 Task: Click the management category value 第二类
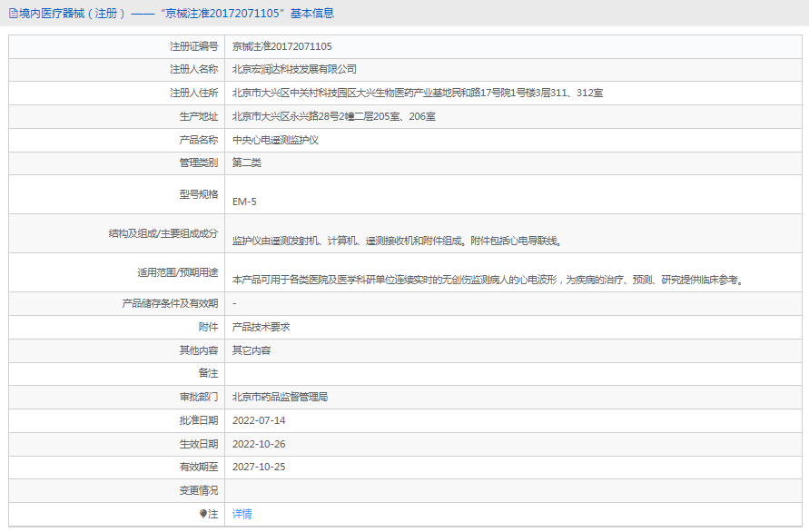(x=247, y=163)
